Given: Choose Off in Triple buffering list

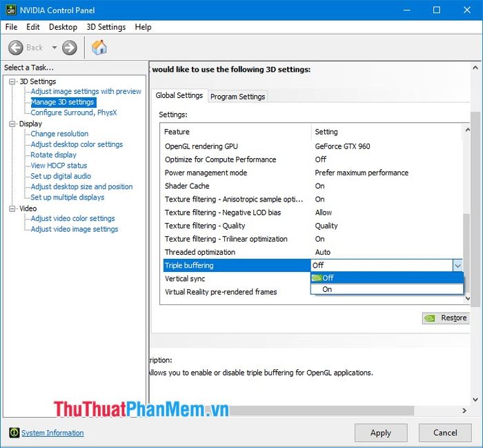Looking at the screenshot, I should [387, 277].
